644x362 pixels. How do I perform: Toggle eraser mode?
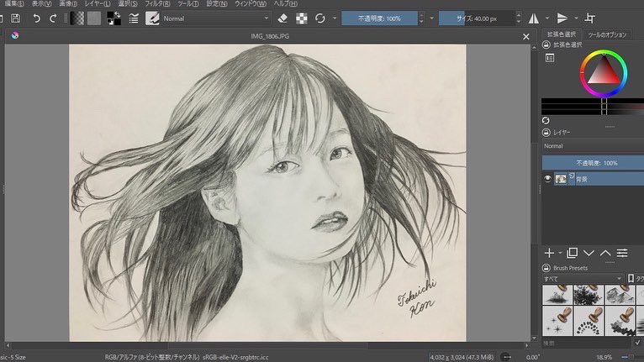pyautogui.click(x=282, y=18)
